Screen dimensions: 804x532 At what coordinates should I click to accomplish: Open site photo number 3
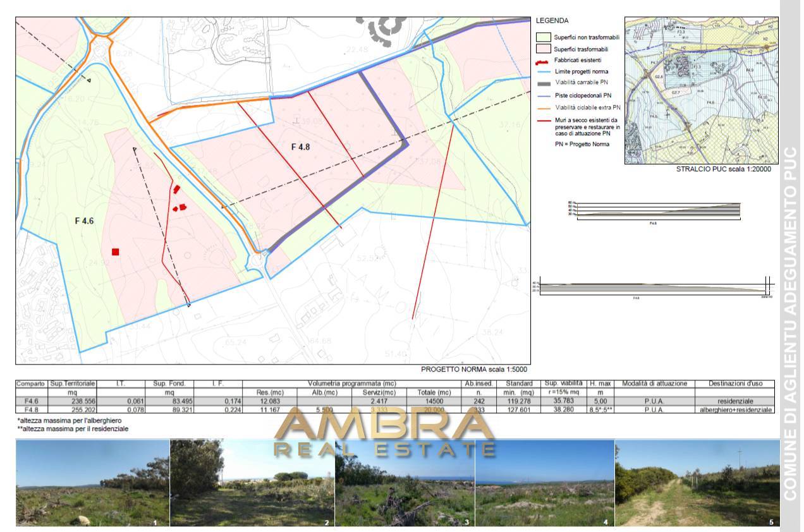tap(405, 483)
